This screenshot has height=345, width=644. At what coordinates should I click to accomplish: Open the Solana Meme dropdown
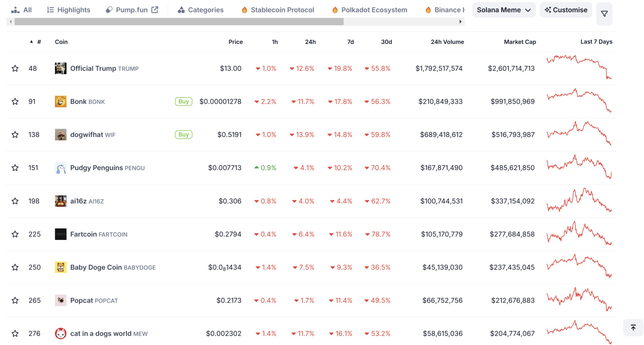point(503,10)
